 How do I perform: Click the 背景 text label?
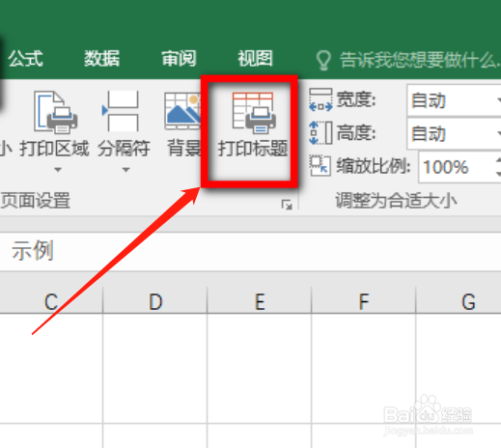click(183, 149)
